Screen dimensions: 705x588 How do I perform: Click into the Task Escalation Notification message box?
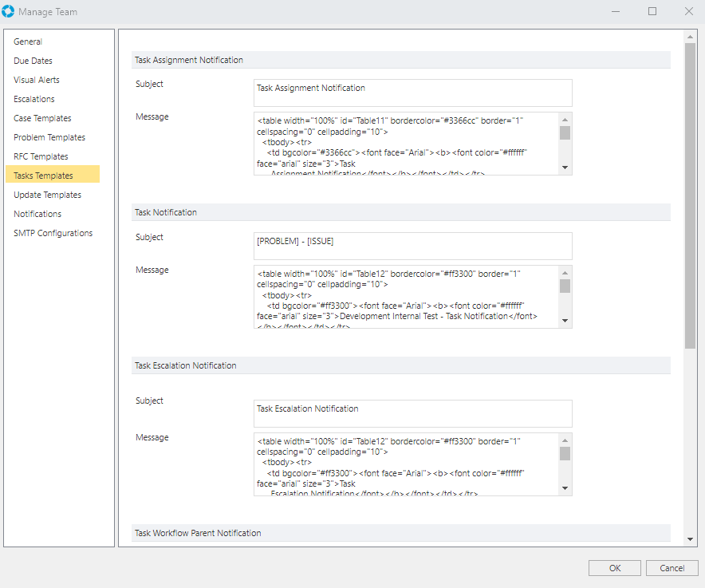coord(405,464)
